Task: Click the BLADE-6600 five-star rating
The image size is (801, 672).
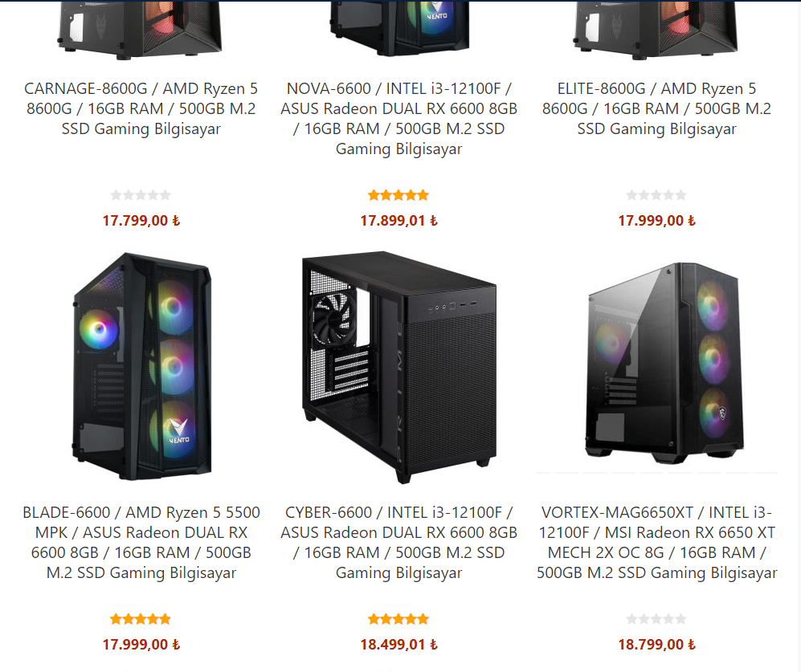Action: pos(141,619)
